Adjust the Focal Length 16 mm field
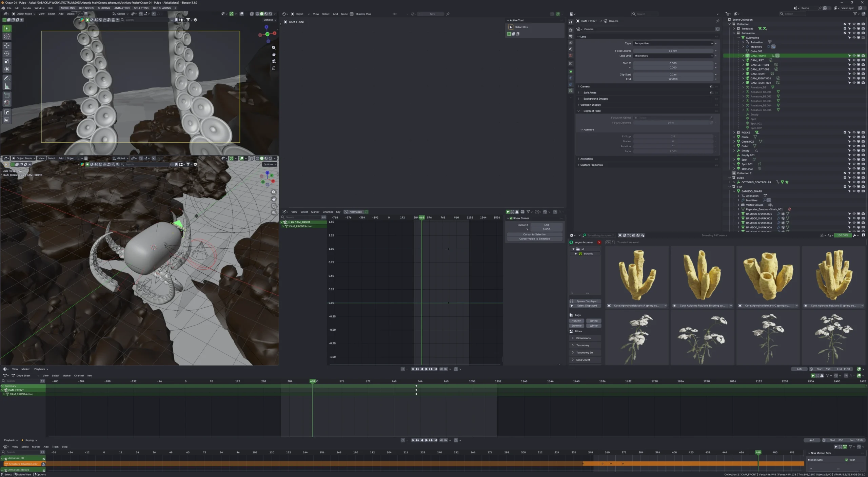 pyautogui.click(x=673, y=51)
